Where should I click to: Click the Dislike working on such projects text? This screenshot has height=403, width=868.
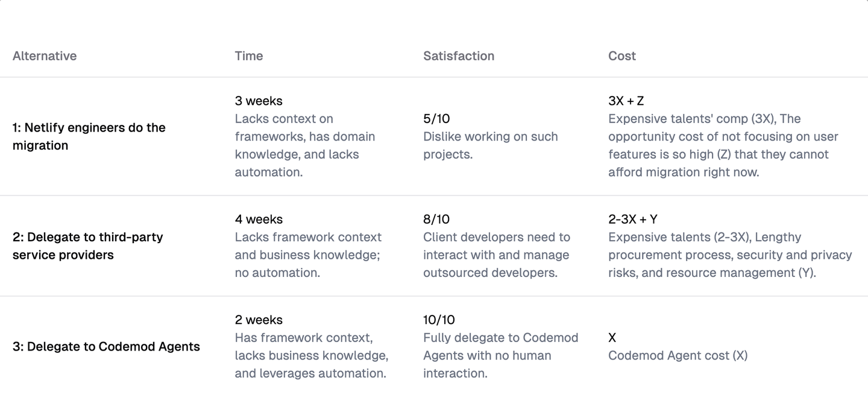(x=490, y=145)
